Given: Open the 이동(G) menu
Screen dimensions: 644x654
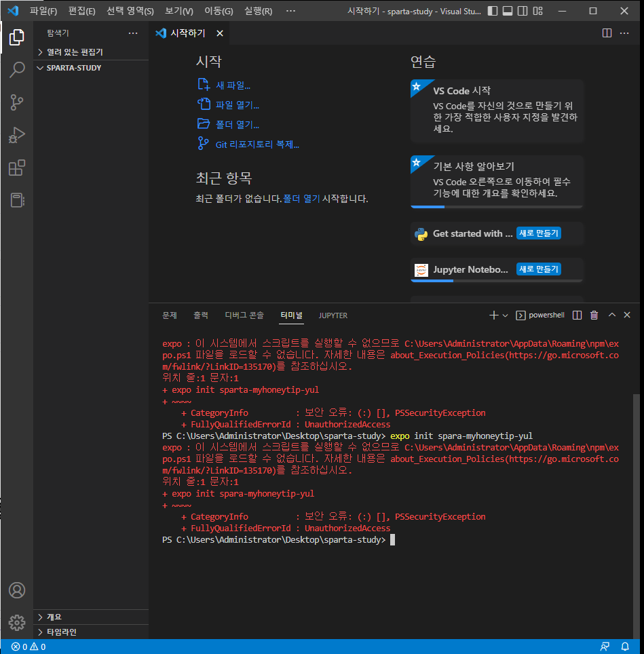Looking at the screenshot, I should 219,12.
